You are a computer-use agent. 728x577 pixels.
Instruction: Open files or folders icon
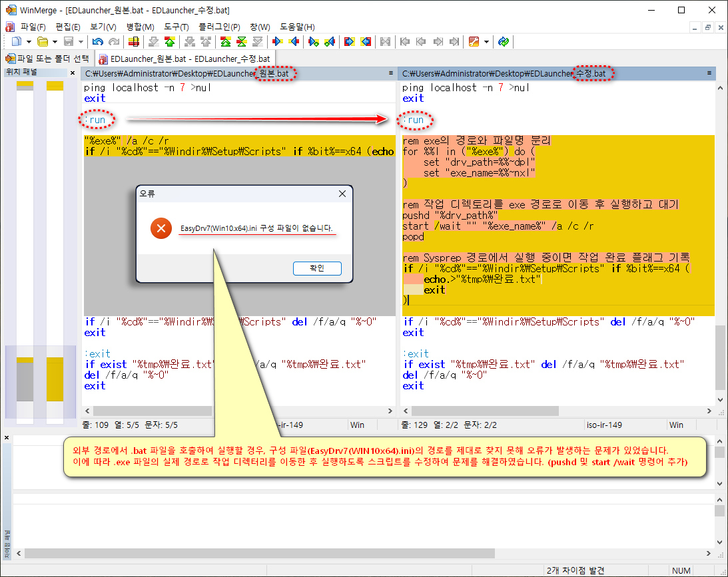[42, 42]
